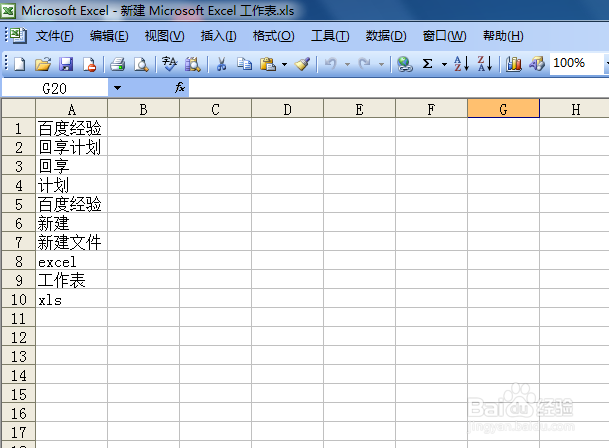Click the New blank workbook icon
This screenshot has width=609, height=448.
[19, 64]
